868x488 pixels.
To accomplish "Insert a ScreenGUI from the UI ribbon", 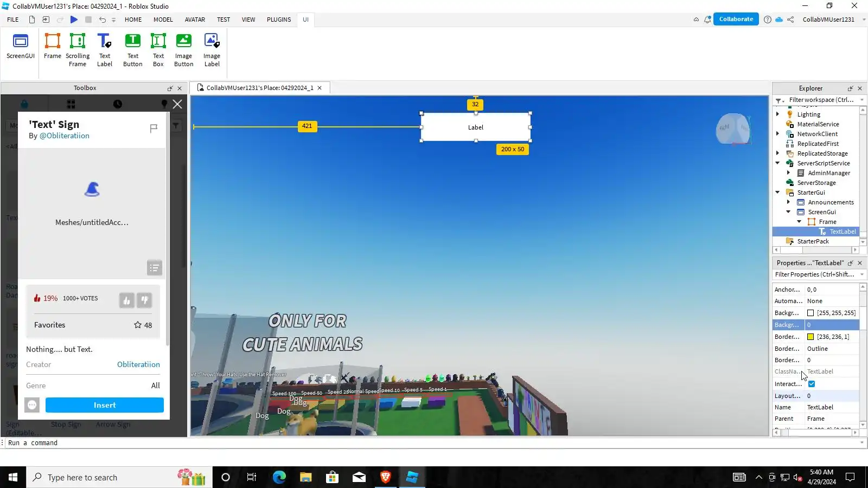I will click(21, 47).
